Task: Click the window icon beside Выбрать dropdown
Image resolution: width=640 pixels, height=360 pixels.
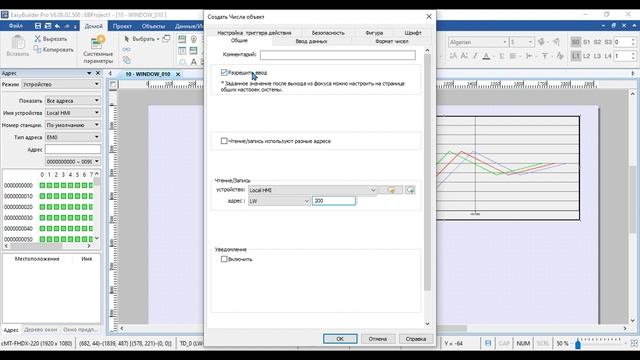Action: [x=166, y=39]
